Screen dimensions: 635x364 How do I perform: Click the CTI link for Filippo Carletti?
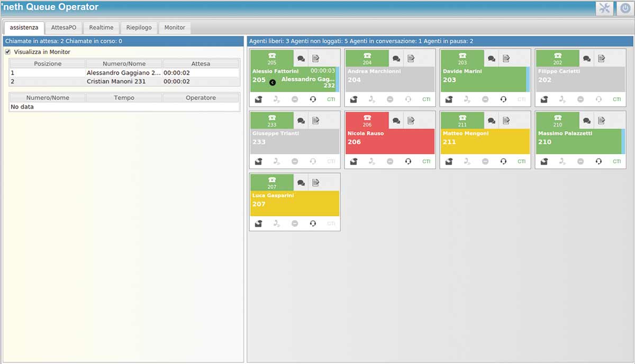coord(616,99)
